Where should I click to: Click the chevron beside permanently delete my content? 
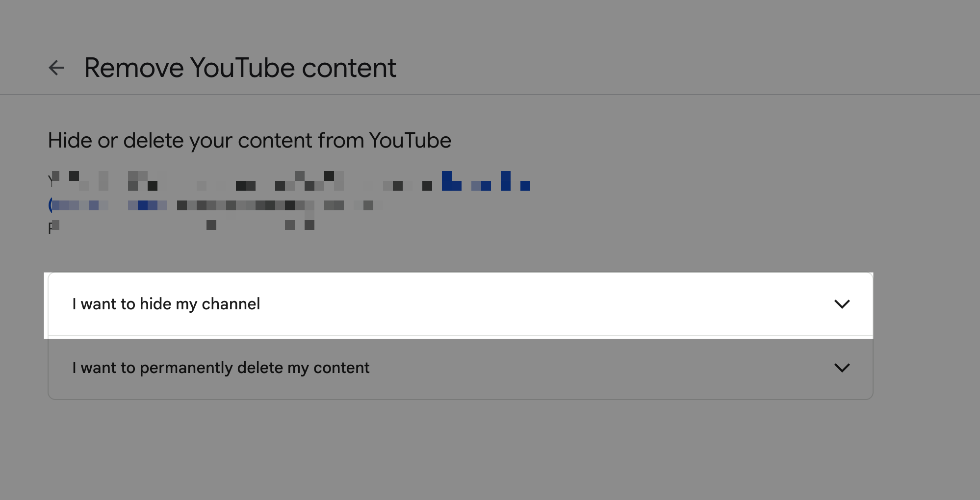[x=843, y=368]
